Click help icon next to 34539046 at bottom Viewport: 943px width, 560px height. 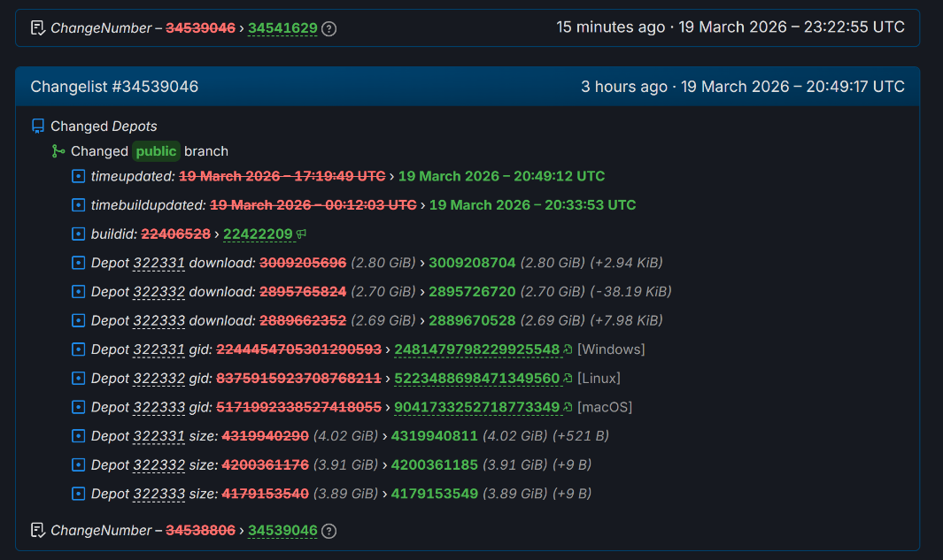(x=329, y=531)
